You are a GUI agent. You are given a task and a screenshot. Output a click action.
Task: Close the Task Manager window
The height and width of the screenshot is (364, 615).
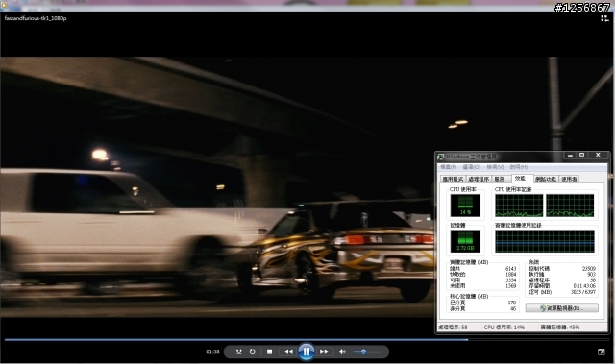coord(598,156)
